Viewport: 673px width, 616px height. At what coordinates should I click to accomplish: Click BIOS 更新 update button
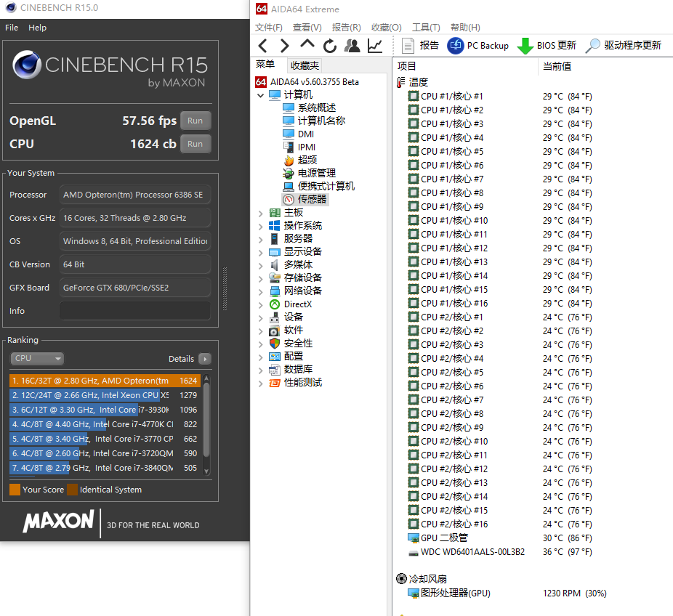(547, 46)
